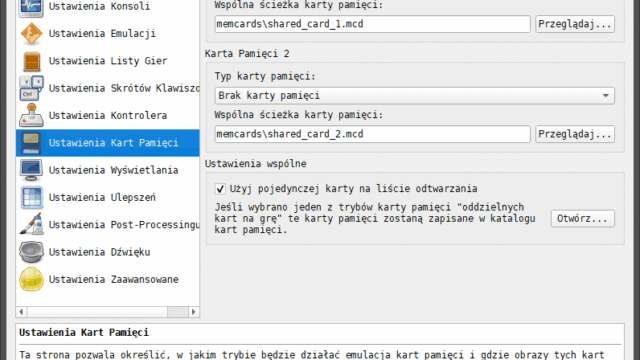Click the dropdown arrow for Brak karty pamięci

pyautogui.click(x=606, y=96)
